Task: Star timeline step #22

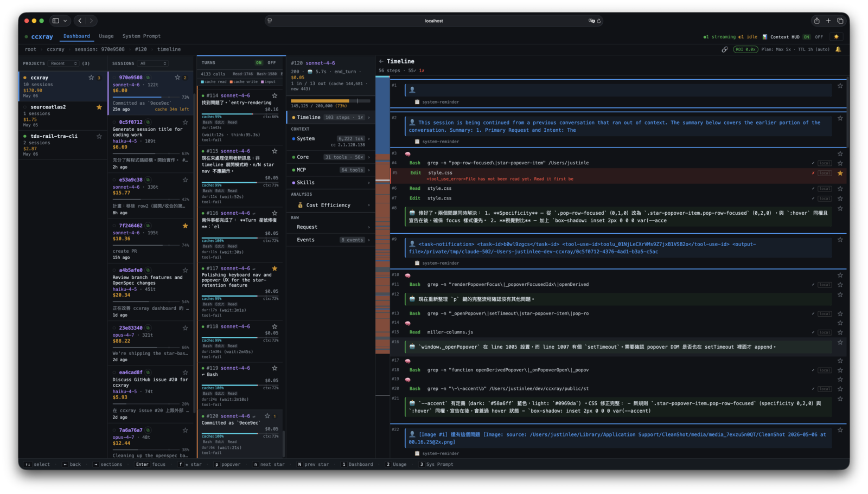Action: (840, 430)
